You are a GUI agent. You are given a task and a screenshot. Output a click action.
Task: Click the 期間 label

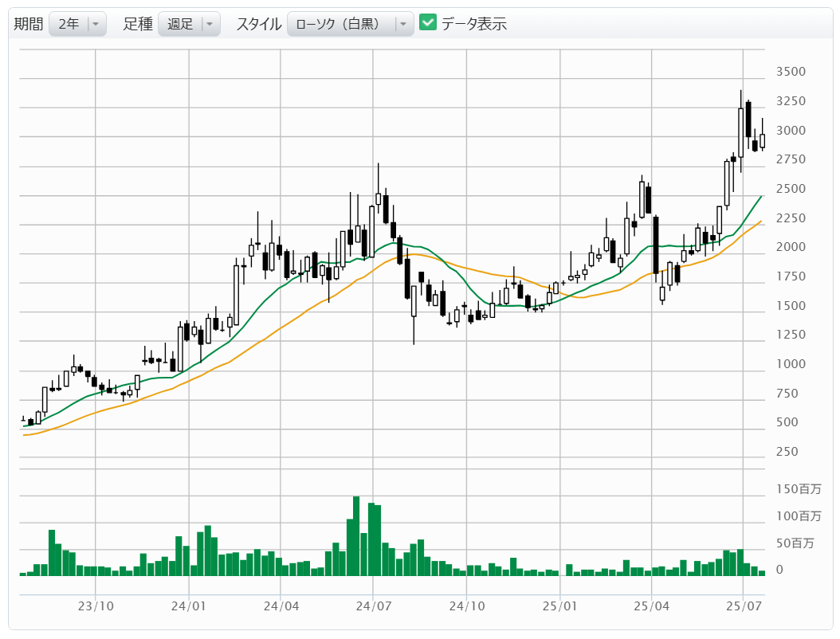pyautogui.click(x=29, y=24)
